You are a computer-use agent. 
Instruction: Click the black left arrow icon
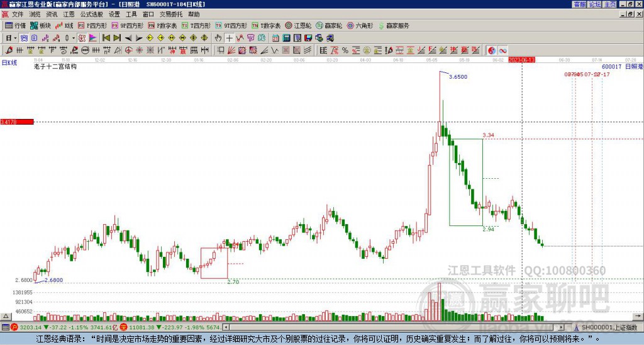[x=128, y=38]
